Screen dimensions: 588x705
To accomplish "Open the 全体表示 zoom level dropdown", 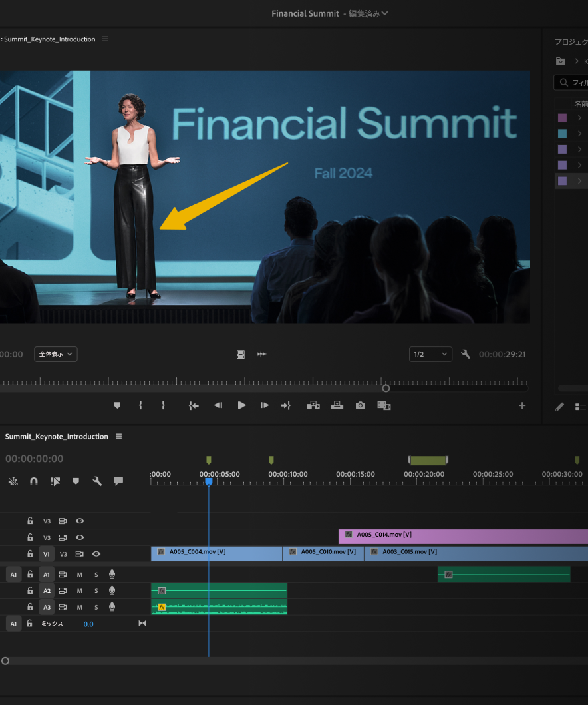I will tap(56, 354).
